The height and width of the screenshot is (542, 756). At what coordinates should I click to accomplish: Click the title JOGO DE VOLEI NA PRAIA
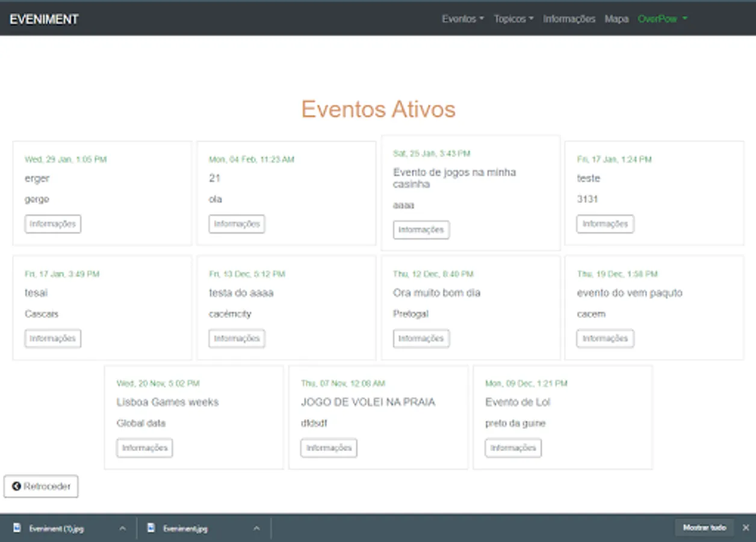click(368, 402)
